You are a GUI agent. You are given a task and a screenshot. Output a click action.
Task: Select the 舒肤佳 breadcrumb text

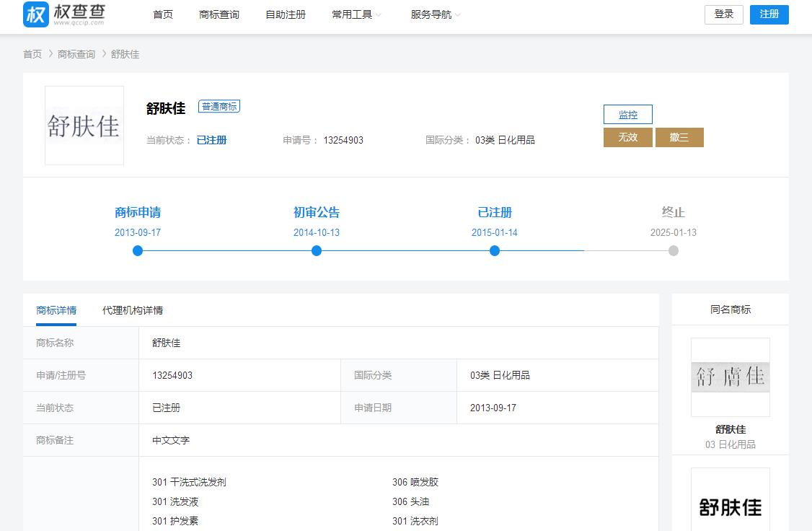point(125,54)
